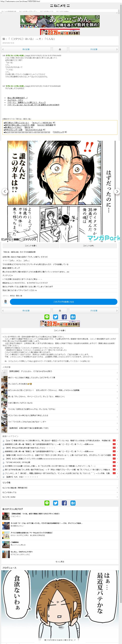Click chevron on ねこメモ | twitter link row
122x644 pixels.
[x=117, y=497]
